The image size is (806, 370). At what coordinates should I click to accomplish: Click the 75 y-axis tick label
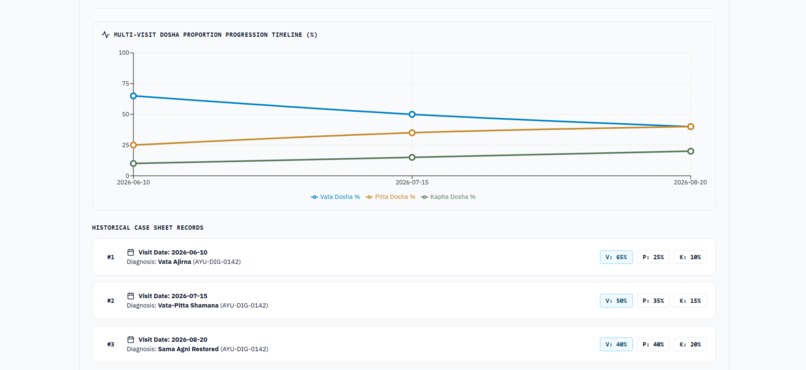(125, 83)
